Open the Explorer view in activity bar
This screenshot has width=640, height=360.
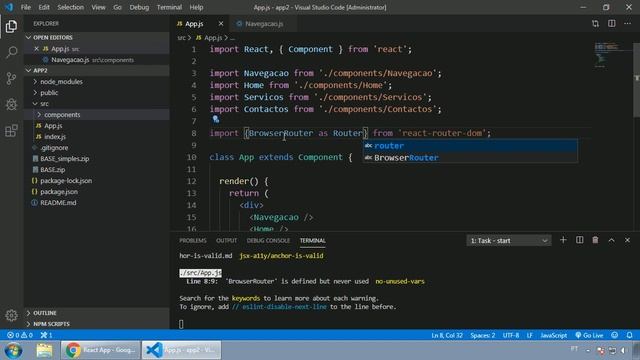pos(11,27)
